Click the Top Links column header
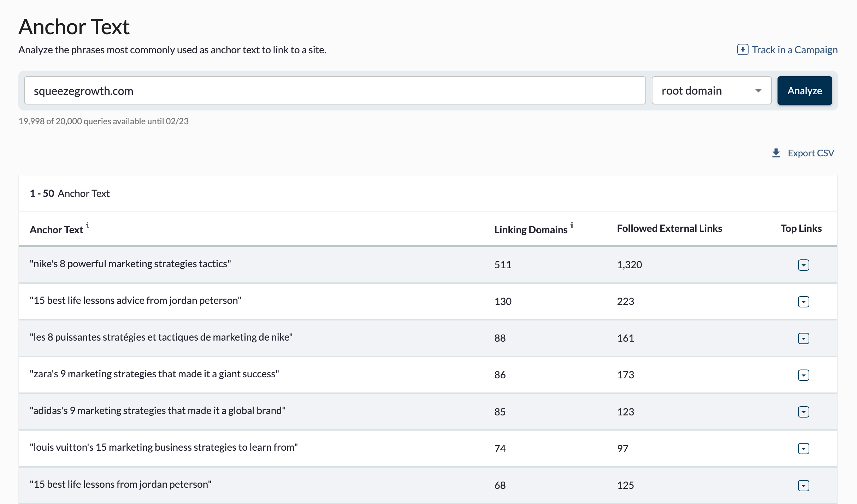 (801, 228)
